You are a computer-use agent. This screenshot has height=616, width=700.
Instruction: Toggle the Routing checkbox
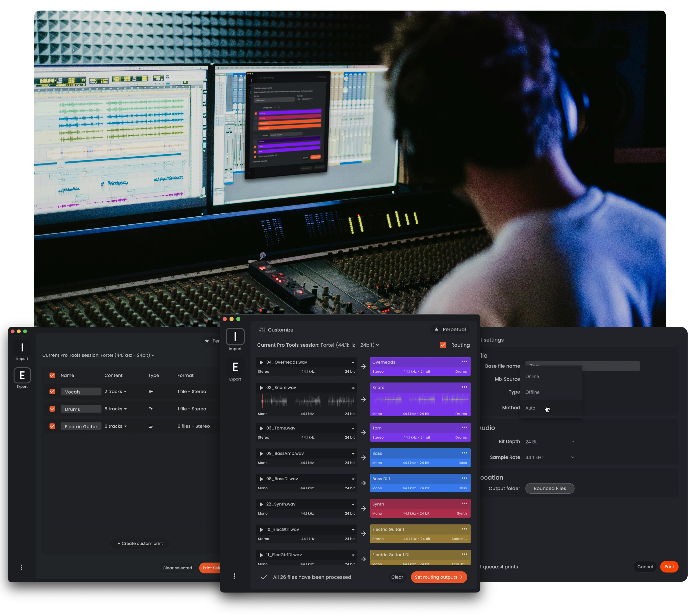tap(443, 345)
